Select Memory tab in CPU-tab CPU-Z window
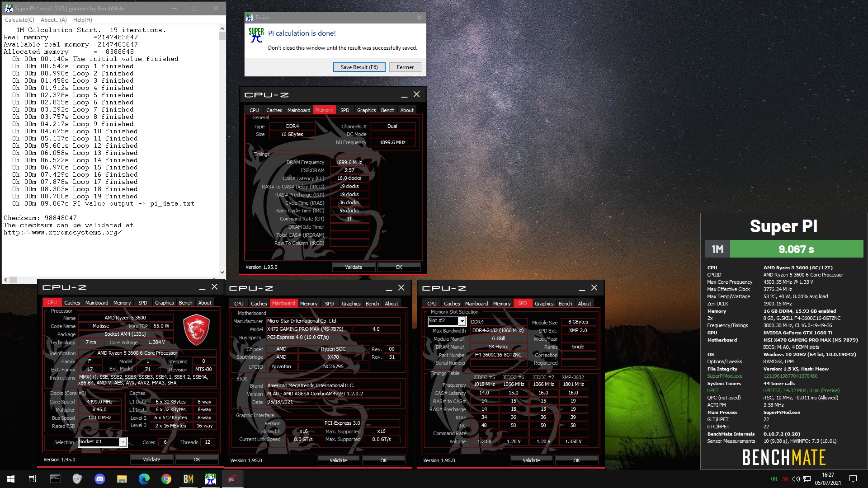868x488 pixels. pos(122,303)
